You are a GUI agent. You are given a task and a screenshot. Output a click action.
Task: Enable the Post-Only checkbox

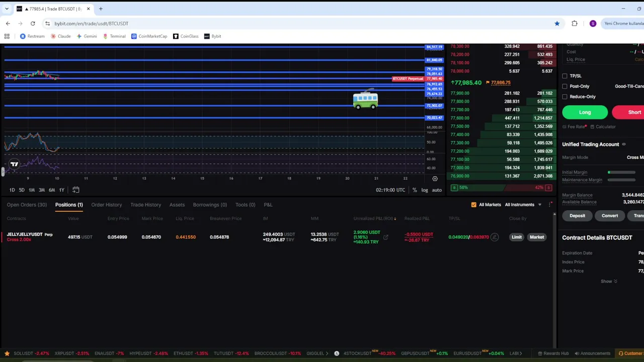click(x=565, y=86)
